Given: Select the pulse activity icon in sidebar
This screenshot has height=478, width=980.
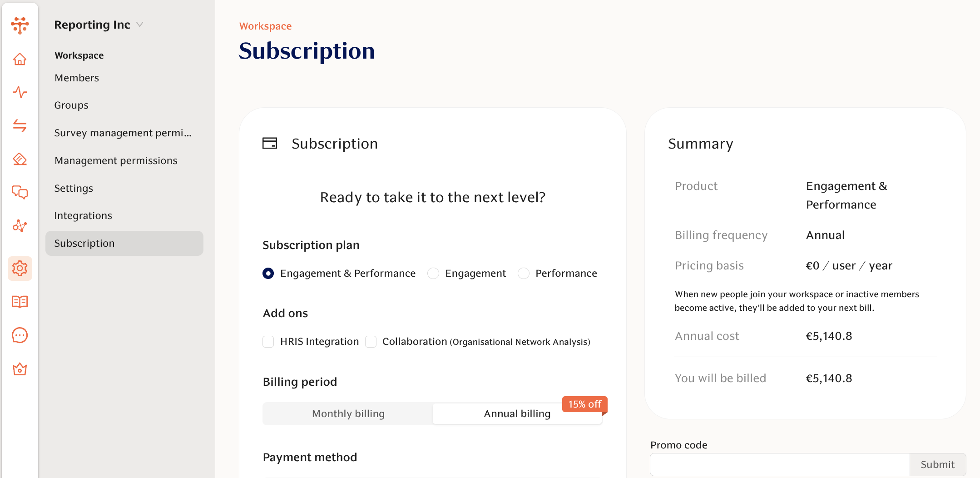Looking at the screenshot, I should tap(20, 93).
